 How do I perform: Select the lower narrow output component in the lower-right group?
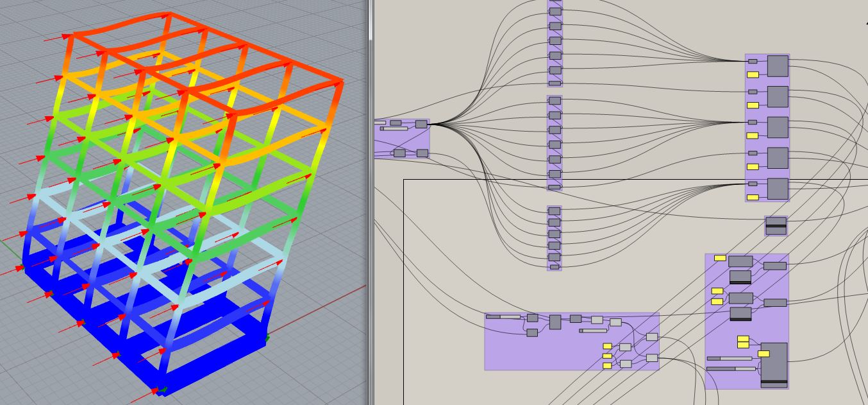click(775, 302)
